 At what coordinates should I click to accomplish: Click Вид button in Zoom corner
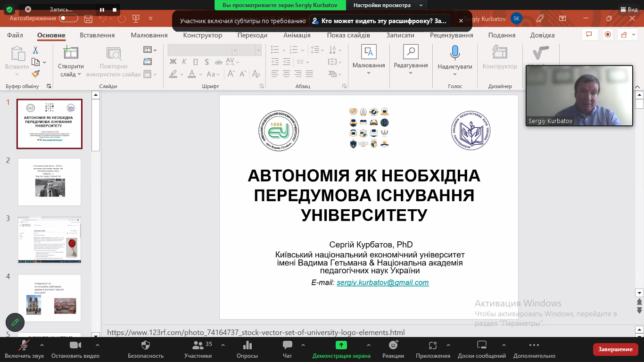coord(628,9)
